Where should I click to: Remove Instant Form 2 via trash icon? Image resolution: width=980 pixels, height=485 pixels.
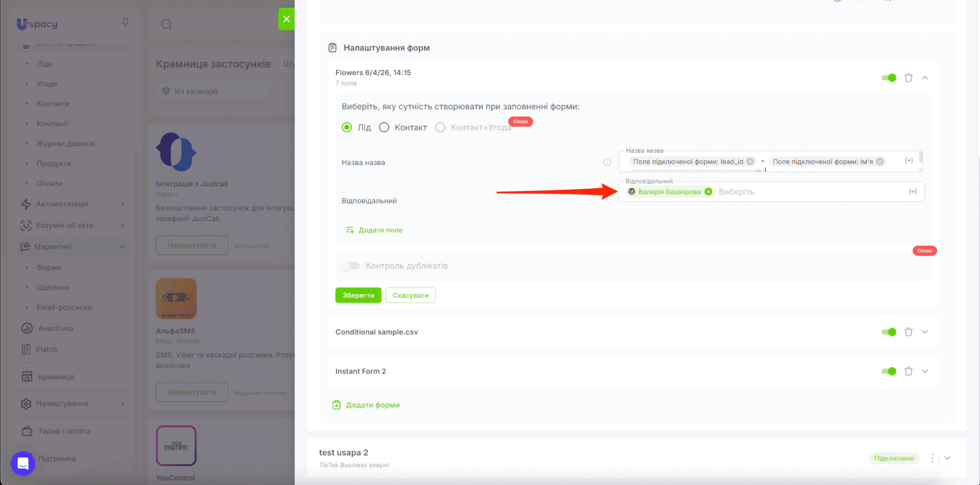[x=909, y=371]
